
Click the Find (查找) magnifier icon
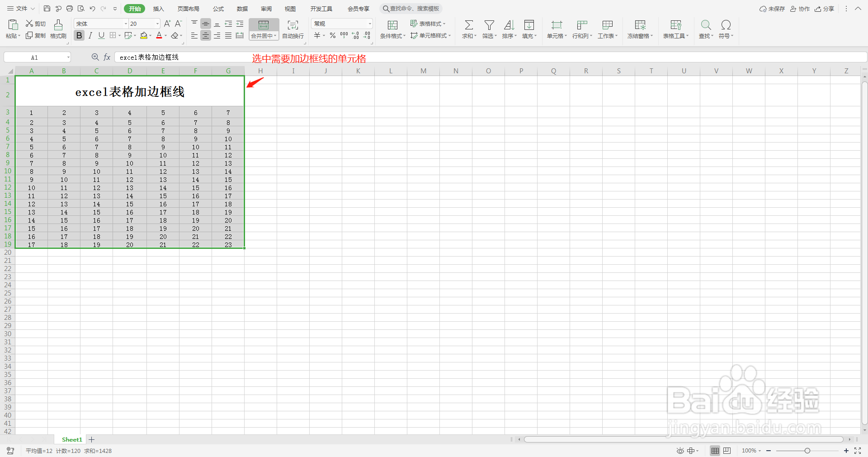click(x=706, y=25)
